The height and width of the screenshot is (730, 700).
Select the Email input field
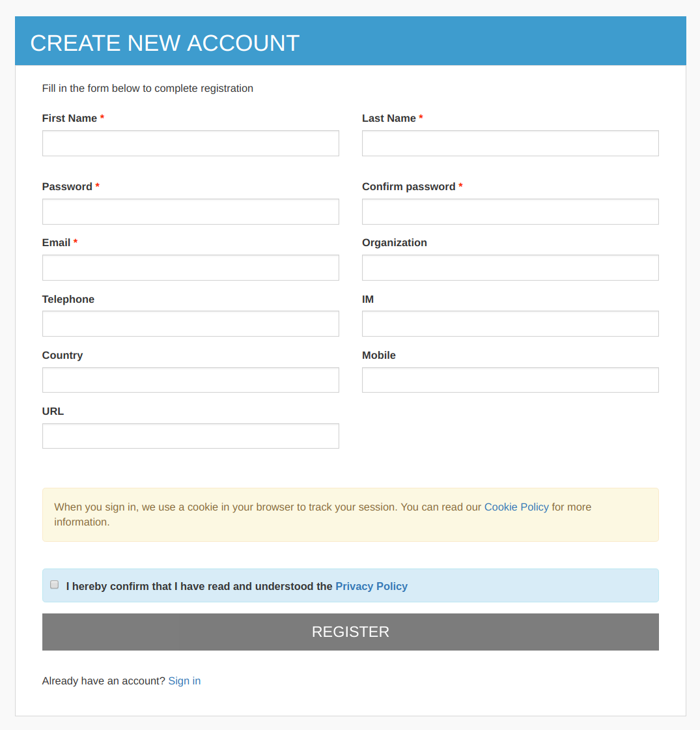pos(190,268)
